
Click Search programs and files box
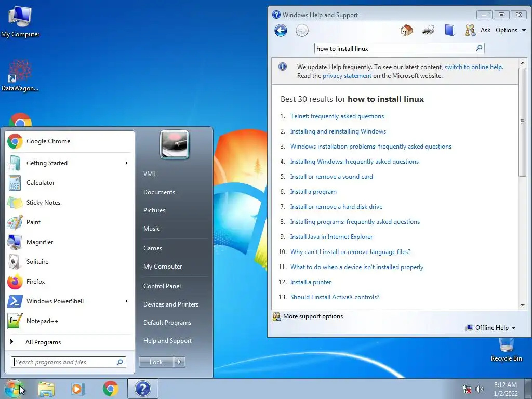pos(68,362)
